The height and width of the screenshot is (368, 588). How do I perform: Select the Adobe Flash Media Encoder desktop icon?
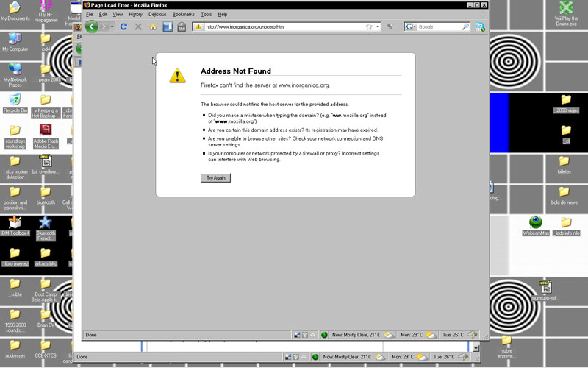pyautogui.click(x=46, y=136)
